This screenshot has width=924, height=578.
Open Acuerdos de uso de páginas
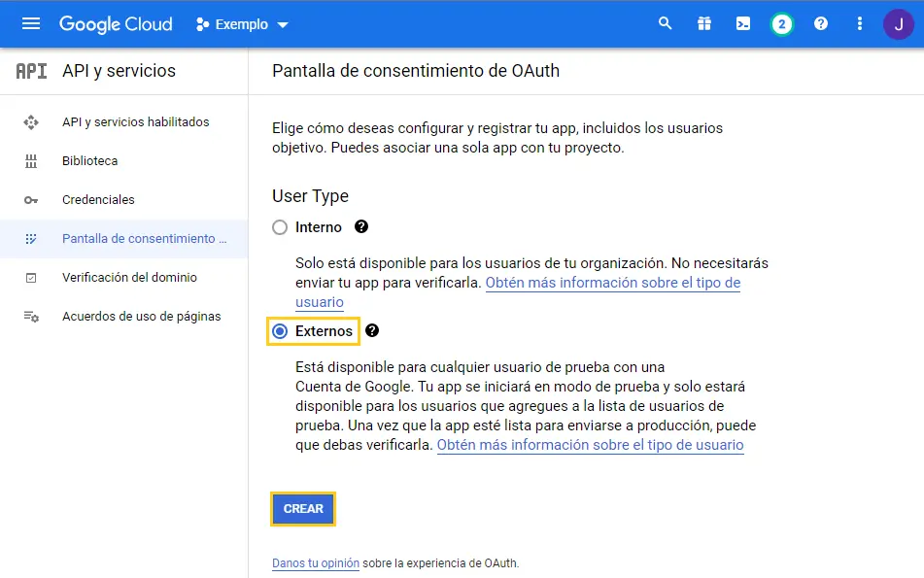pos(142,317)
